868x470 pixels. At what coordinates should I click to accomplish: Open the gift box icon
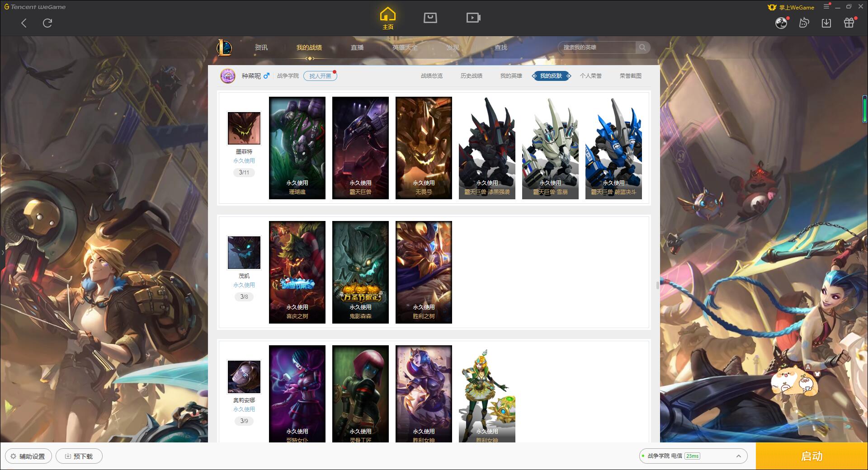click(x=849, y=23)
